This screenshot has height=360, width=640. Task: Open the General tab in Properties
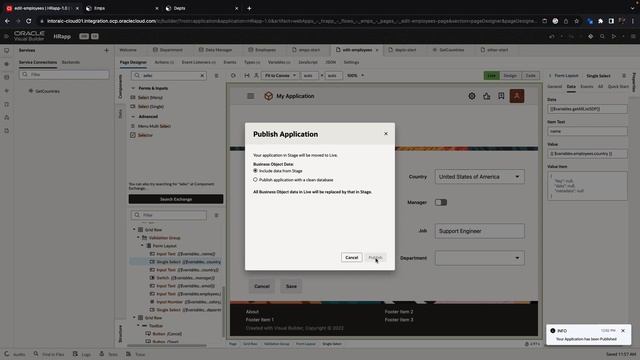coord(554,87)
